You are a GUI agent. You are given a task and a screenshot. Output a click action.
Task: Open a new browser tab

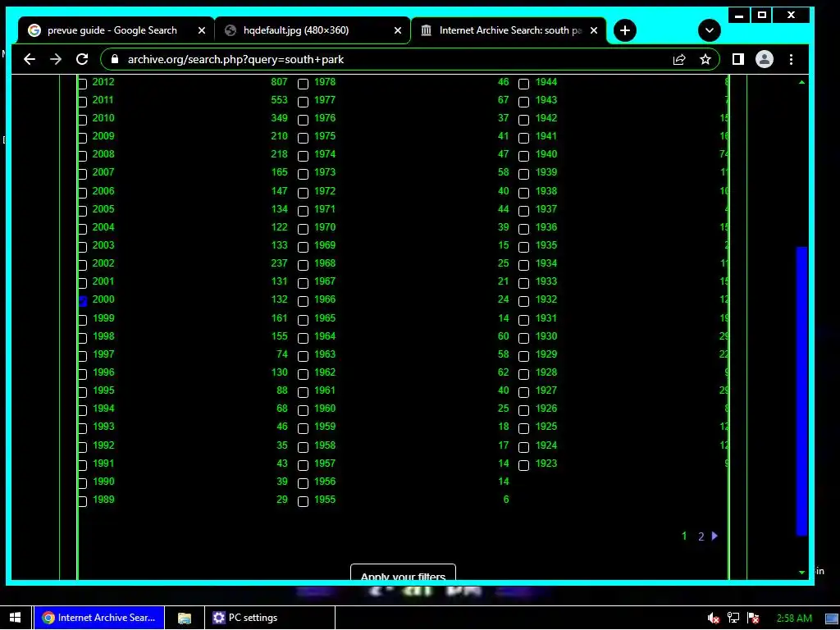(624, 30)
